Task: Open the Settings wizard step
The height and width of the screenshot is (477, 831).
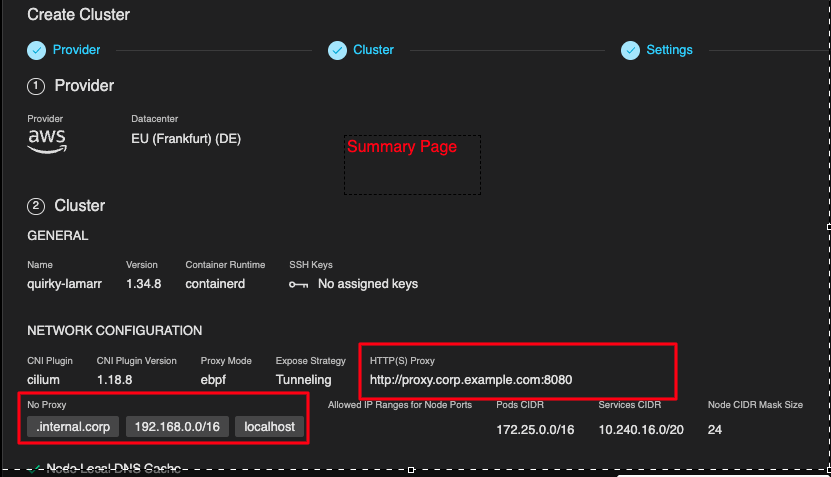Action: tap(669, 50)
